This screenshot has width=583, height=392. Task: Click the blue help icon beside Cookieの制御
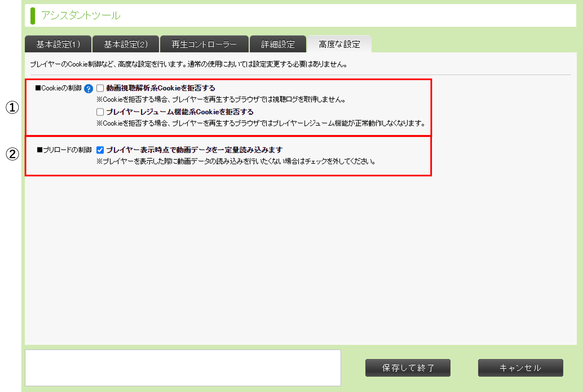pos(88,89)
